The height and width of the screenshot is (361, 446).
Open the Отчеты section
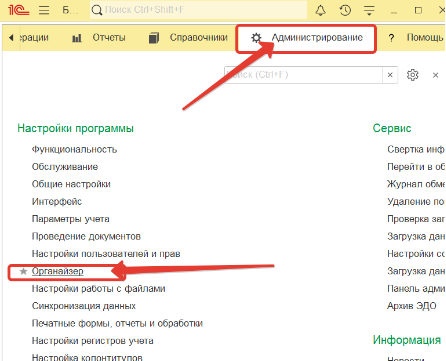(x=109, y=37)
